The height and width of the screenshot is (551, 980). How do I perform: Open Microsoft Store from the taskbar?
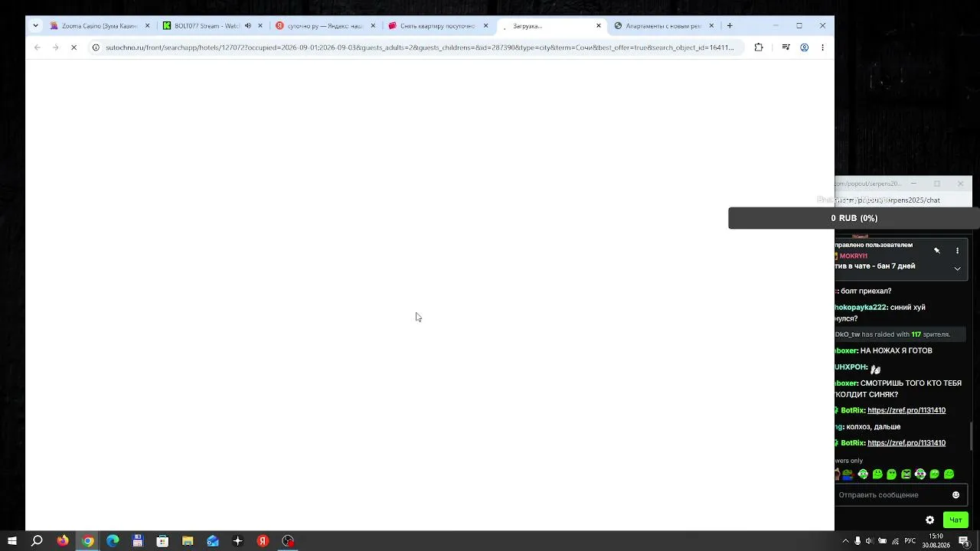(x=162, y=541)
